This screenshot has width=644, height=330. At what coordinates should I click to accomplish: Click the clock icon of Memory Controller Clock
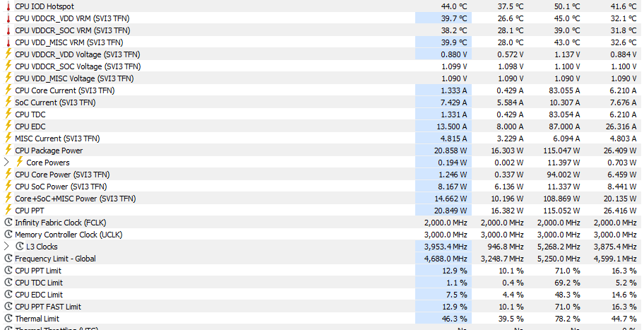tap(8, 235)
